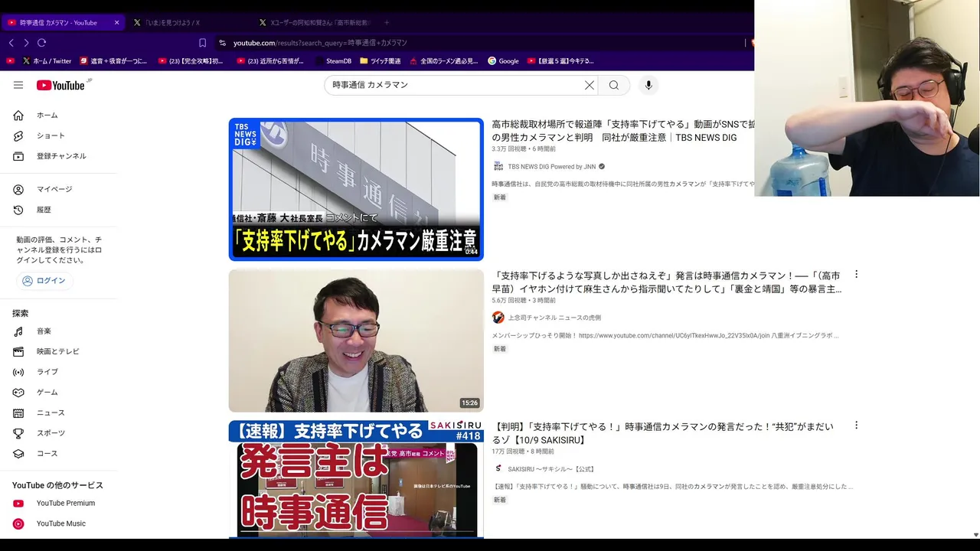Play the TBS NEWS DIG video thumbnail
This screenshot has width=980, height=551.
pyautogui.click(x=356, y=189)
